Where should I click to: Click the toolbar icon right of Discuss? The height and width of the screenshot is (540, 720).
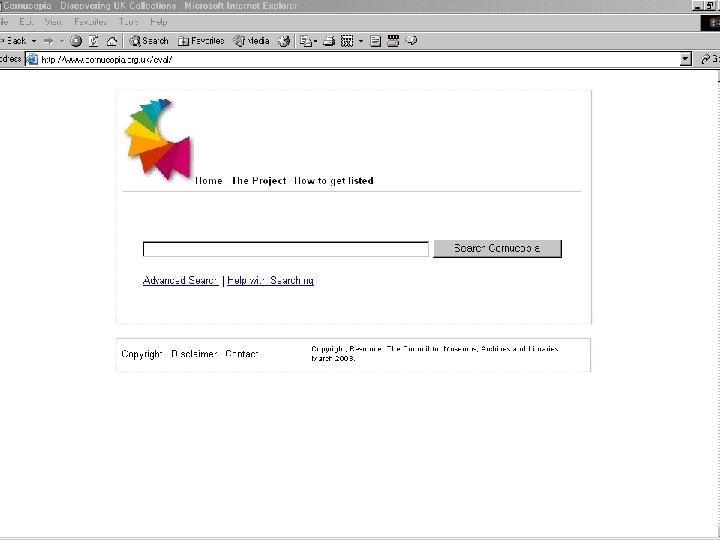(x=393, y=41)
